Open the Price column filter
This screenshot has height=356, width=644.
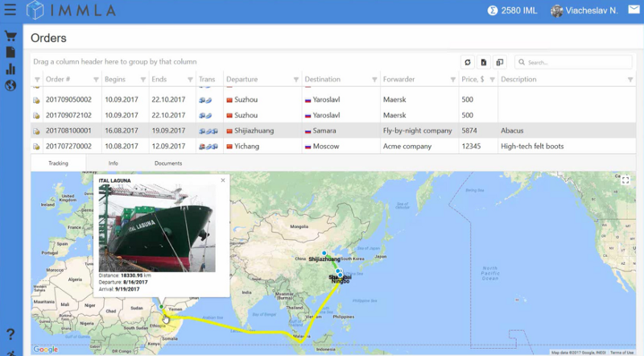pos(492,80)
